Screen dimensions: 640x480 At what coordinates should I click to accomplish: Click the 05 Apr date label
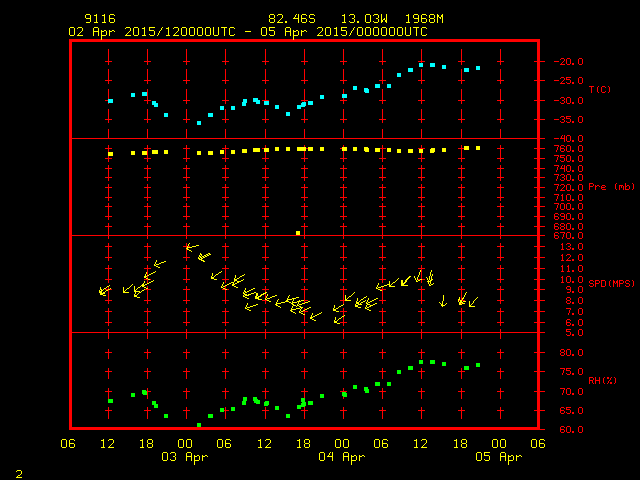point(498,457)
